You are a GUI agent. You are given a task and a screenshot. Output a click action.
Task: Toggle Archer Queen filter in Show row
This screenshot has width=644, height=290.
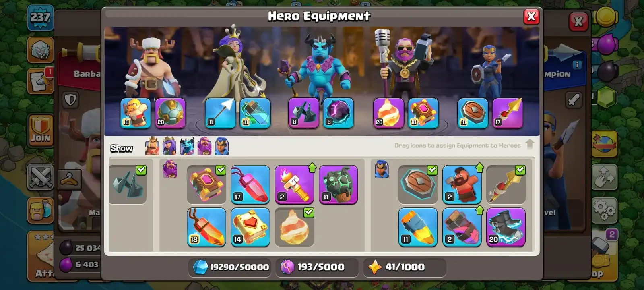click(169, 146)
